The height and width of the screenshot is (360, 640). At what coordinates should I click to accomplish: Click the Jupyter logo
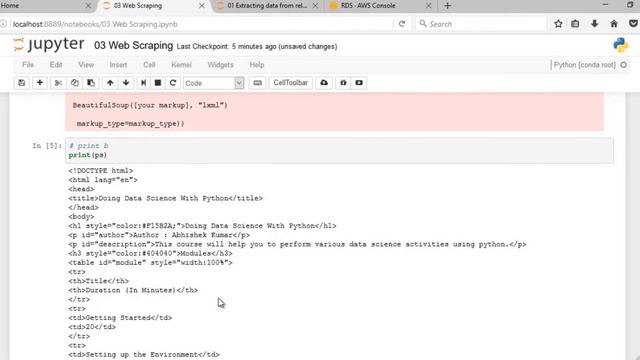[49, 44]
